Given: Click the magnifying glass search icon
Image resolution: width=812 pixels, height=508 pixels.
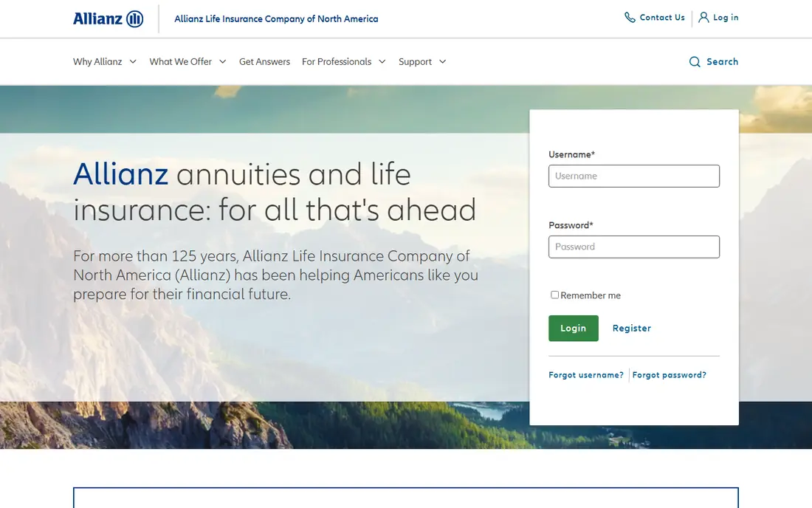Looking at the screenshot, I should click(x=695, y=61).
